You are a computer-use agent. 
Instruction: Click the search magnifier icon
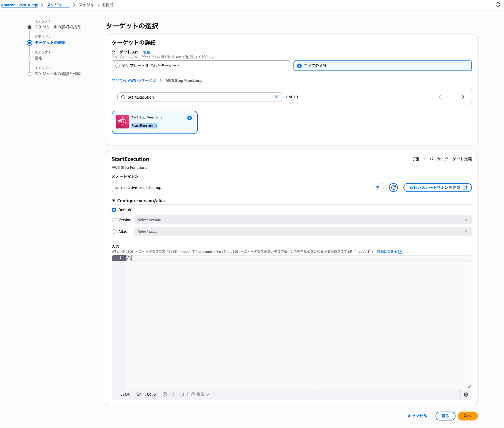click(123, 97)
